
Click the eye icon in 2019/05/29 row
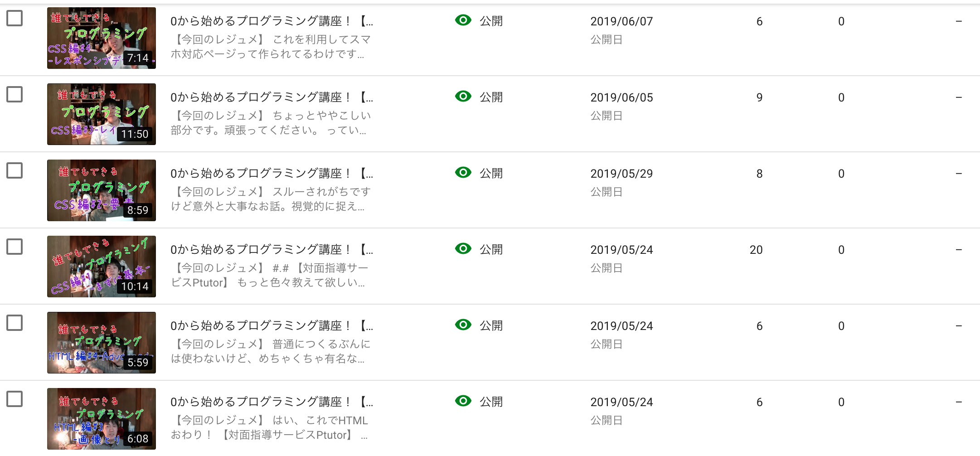463,172
